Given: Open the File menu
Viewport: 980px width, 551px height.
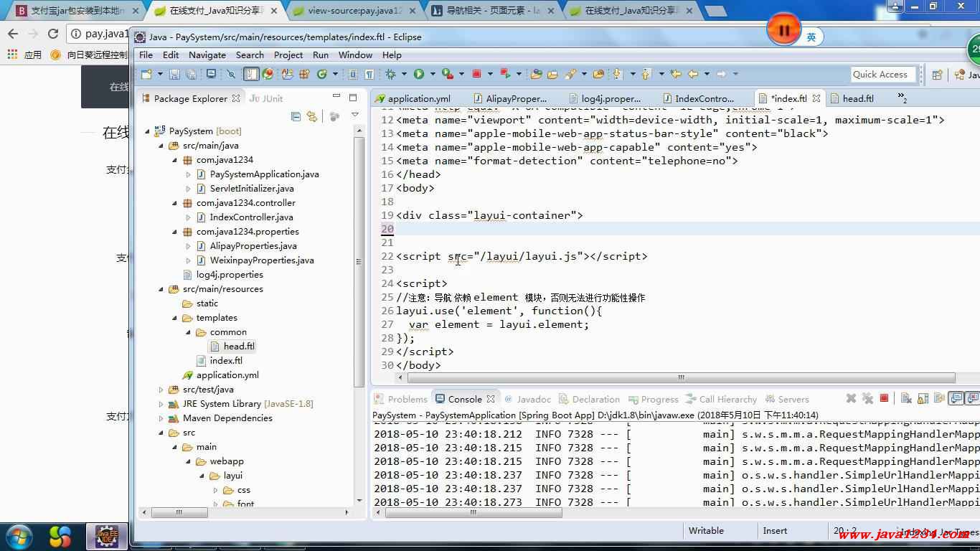Looking at the screenshot, I should (146, 55).
